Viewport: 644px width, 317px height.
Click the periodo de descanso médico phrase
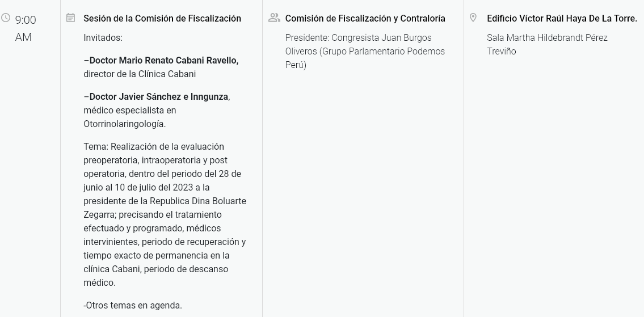tap(155, 276)
